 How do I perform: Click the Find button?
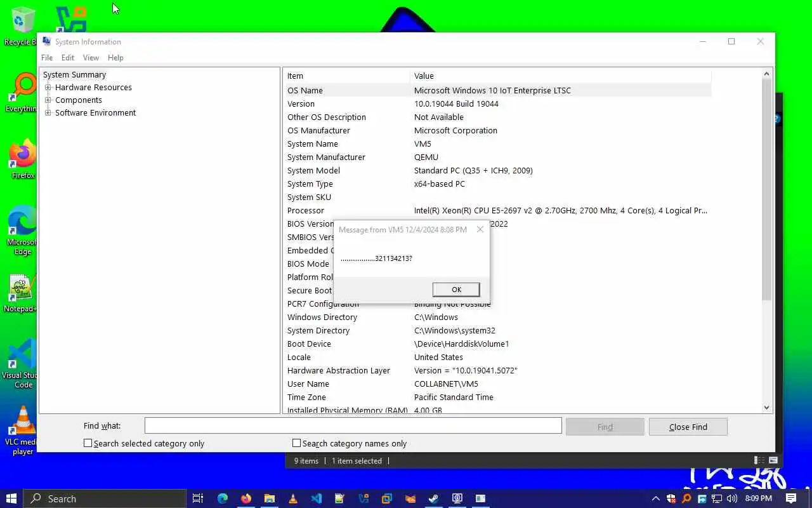point(605,427)
